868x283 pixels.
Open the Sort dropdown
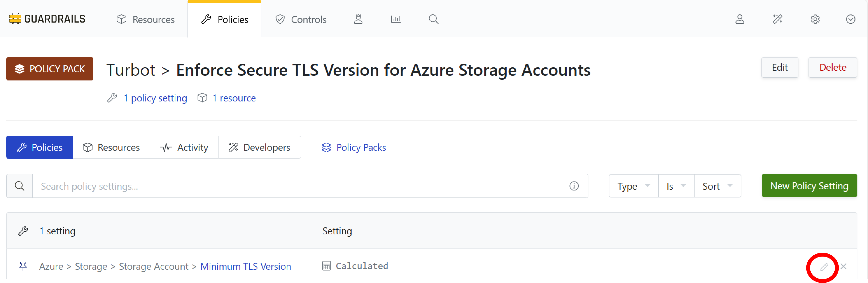point(717,186)
